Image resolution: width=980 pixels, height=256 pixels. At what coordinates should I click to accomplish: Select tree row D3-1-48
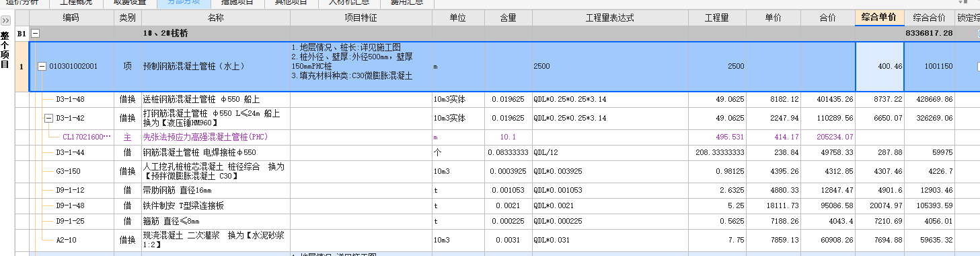point(71,99)
